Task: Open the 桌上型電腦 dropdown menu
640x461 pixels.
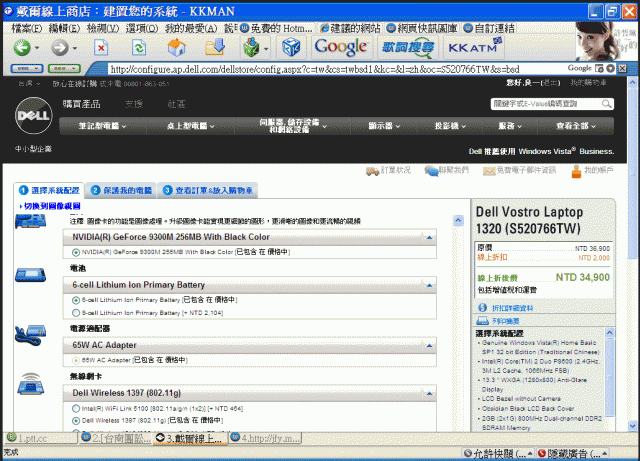Action: [190, 126]
